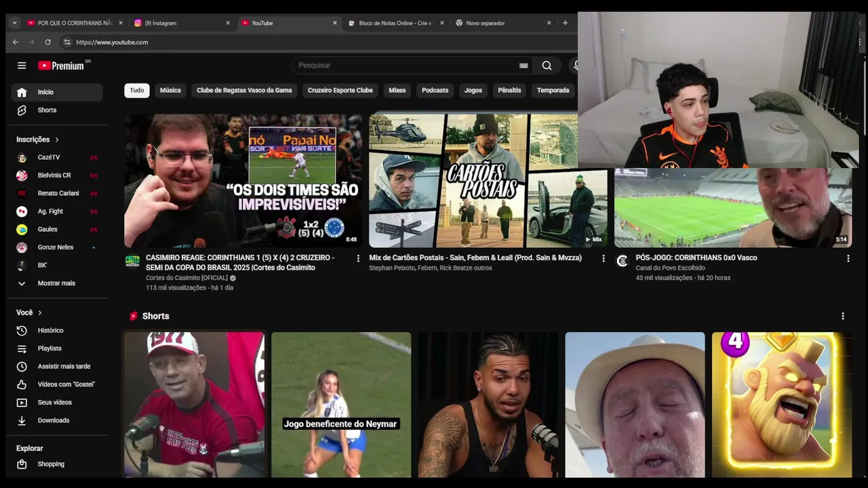This screenshot has height=488, width=868.
Task: Open Seus vídeos in sidebar
Action: tap(57, 403)
